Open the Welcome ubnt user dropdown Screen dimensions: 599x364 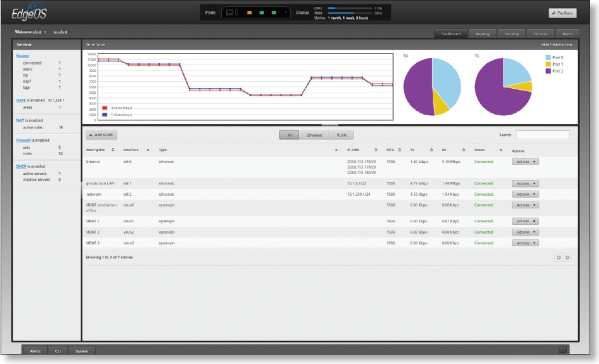(x=31, y=32)
